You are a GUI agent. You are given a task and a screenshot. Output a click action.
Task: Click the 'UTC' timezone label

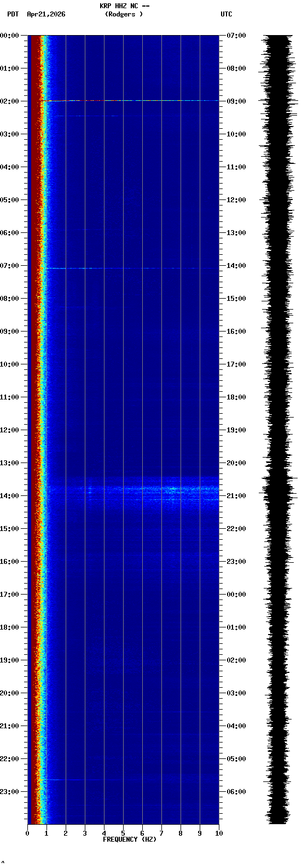pos(226,14)
